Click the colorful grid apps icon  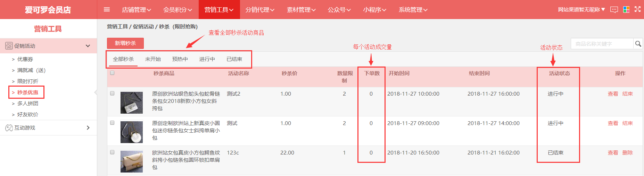(x=626, y=10)
